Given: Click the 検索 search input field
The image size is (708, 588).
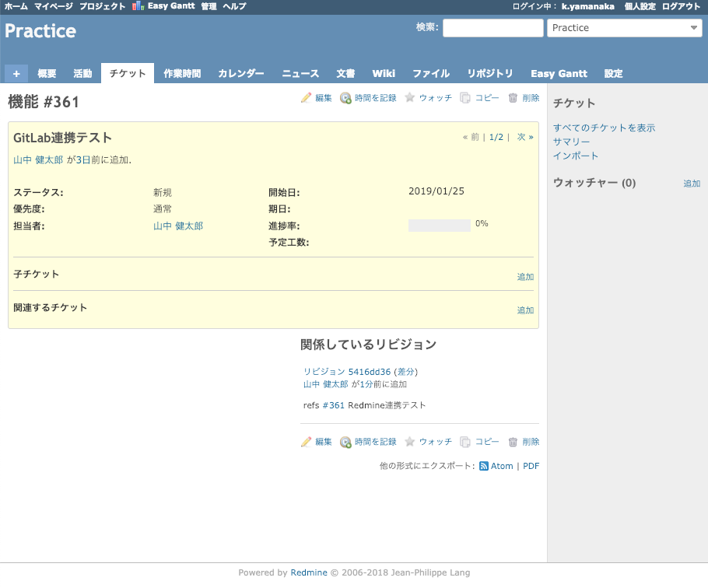Looking at the screenshot, I should pos(492,28).
